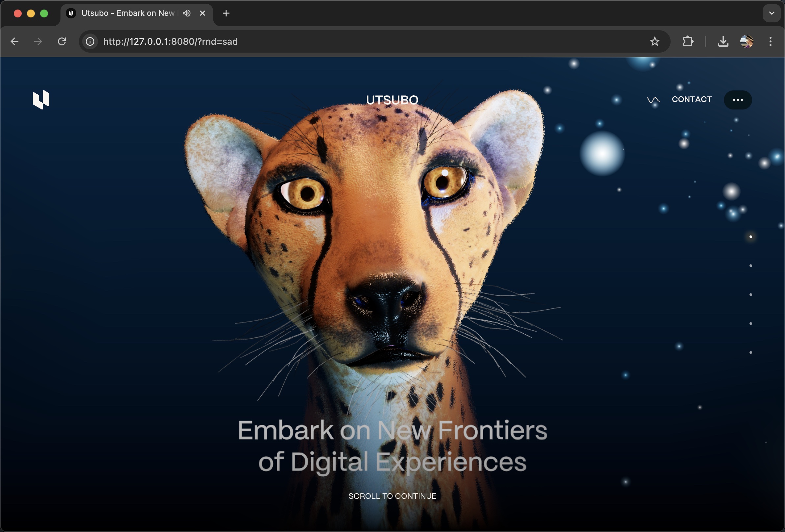Click the UTSUBO title text
This screenshot has width=785, height=532.
(x=392, y=100)
